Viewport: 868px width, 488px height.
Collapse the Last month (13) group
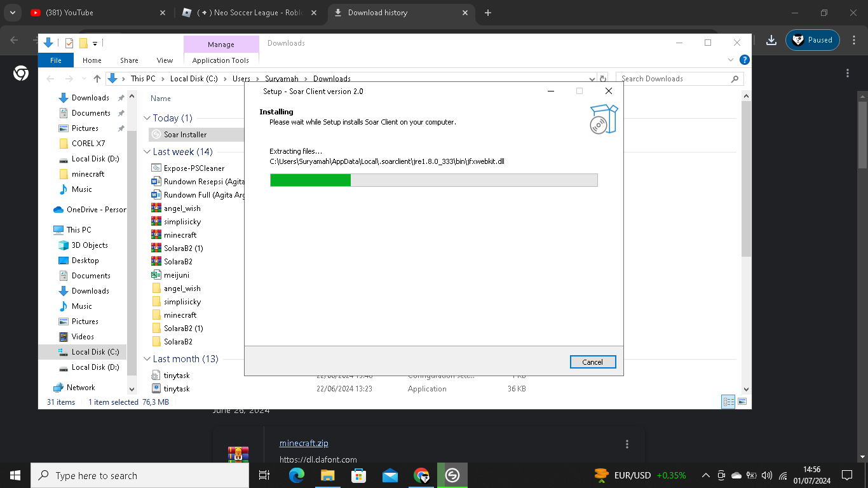pyautogui.click(x=147, y=359)
